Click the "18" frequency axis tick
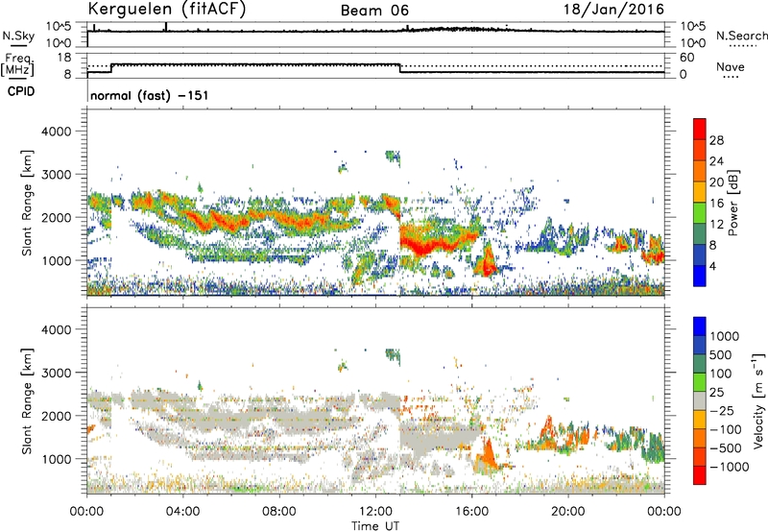The image size is (768, 532). pos(64,58)
